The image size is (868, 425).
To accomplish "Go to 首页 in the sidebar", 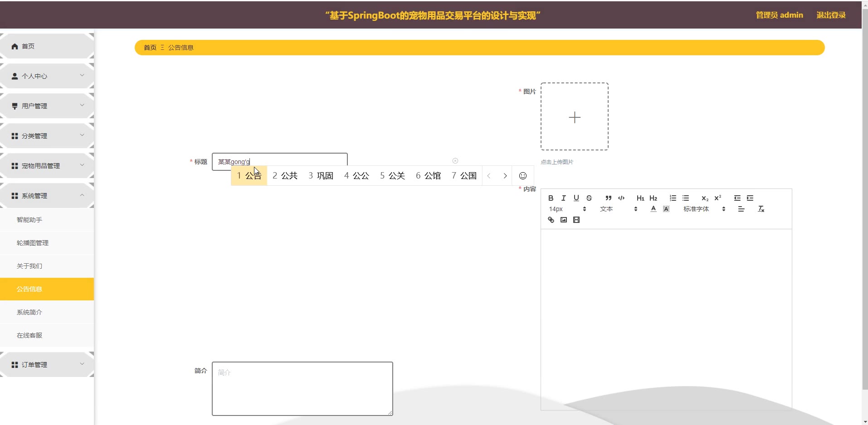I will [x=47, y=46].
